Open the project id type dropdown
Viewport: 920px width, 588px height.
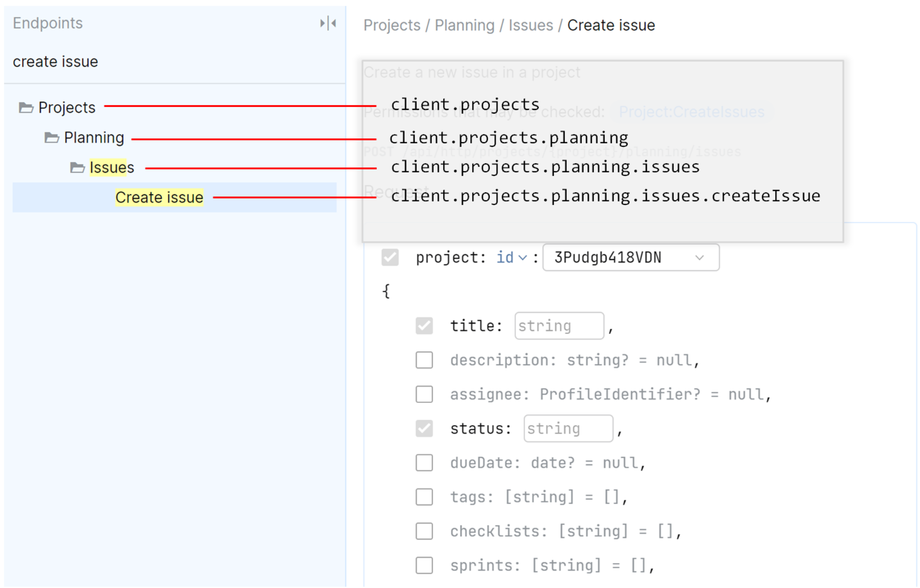pyautogui.click(x=511, y=258)
